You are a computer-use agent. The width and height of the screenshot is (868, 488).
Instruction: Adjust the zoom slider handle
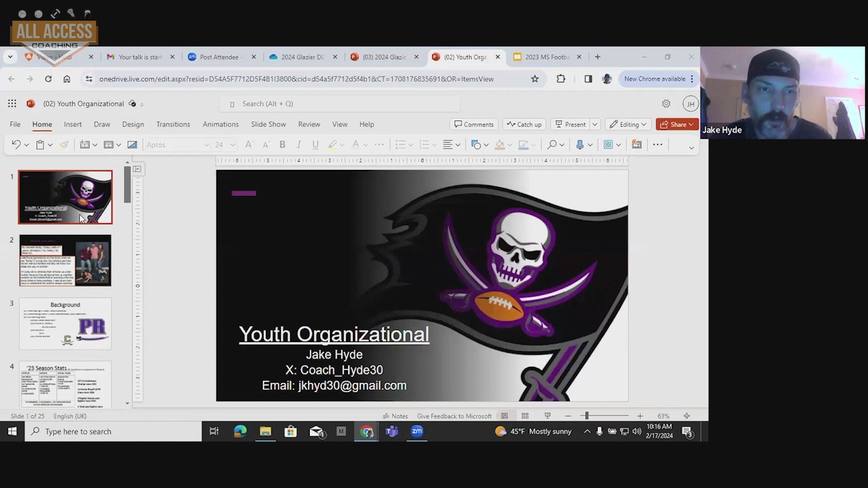(586, 416)
